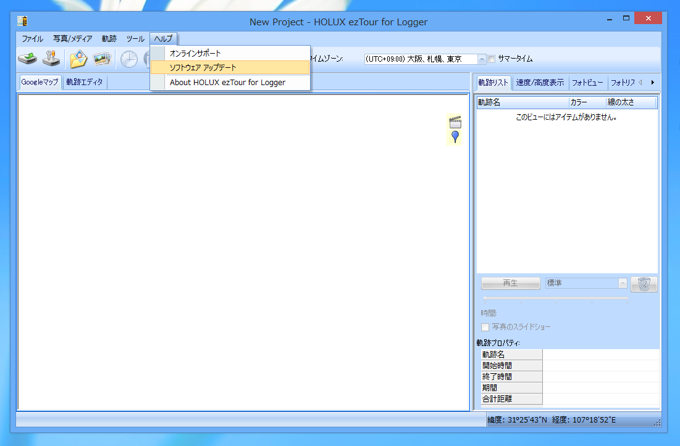Select the partially hidden フォトリス tab
This screenshot has width=680, height=446.
tap(623, 82)
